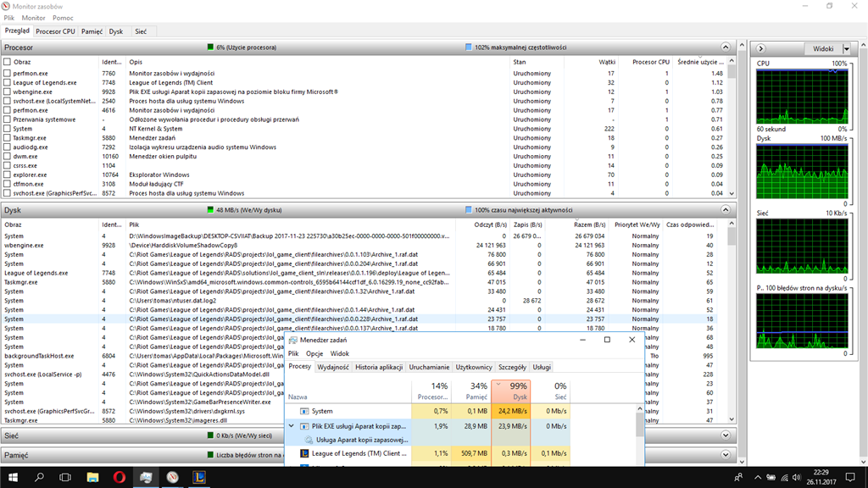The height and width of the screenshot is (488, 868).
Task: Click the System process icon in Menedżer zadań
Action: point(304,411)
